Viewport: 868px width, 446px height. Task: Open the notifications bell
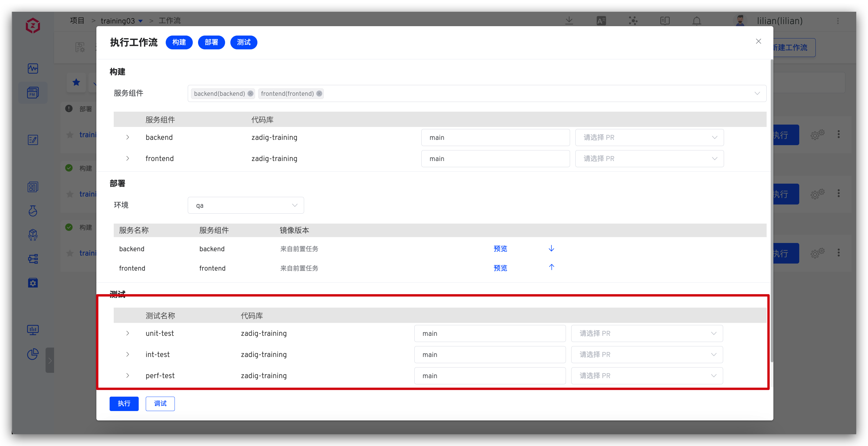pyautogui.click(x=696, y=21)
